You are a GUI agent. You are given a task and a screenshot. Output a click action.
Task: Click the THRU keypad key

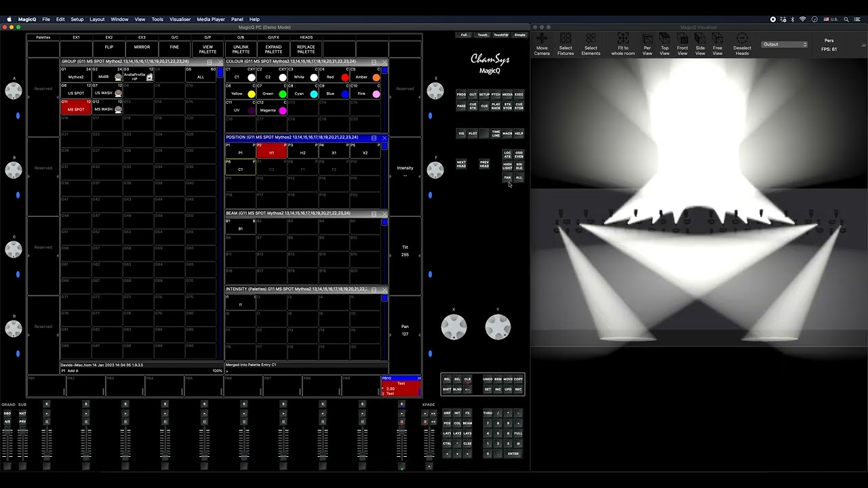tap(488, 413)
